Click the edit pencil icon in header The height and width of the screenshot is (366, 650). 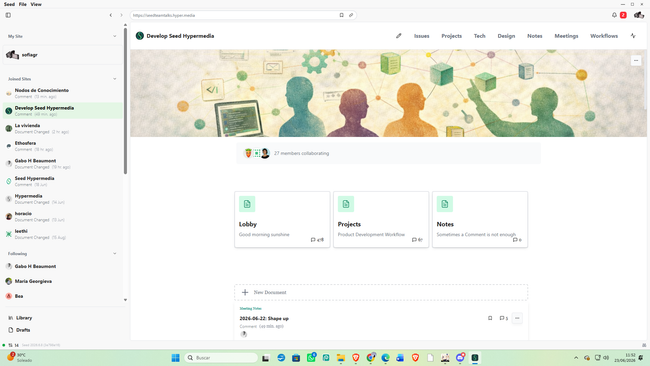coord(399,36)
